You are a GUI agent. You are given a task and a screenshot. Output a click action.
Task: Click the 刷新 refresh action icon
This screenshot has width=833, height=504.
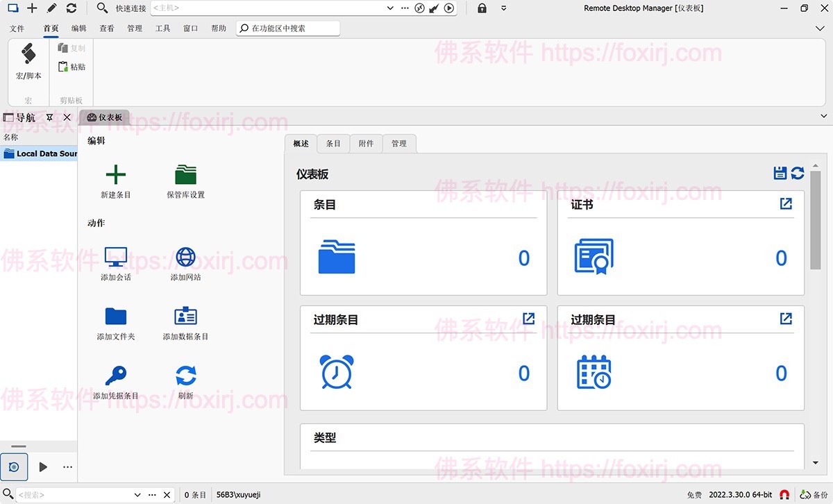185,375
